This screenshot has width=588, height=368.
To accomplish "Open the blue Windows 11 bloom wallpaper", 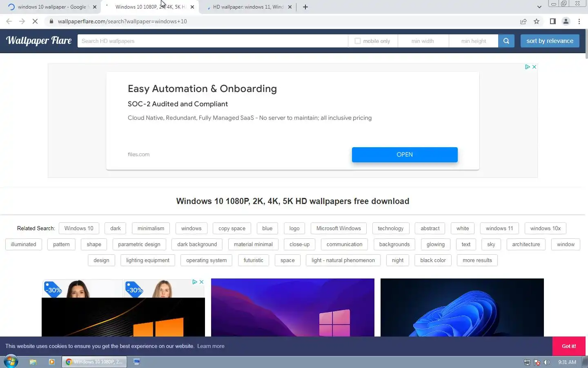I will click(x=462, y=307).
